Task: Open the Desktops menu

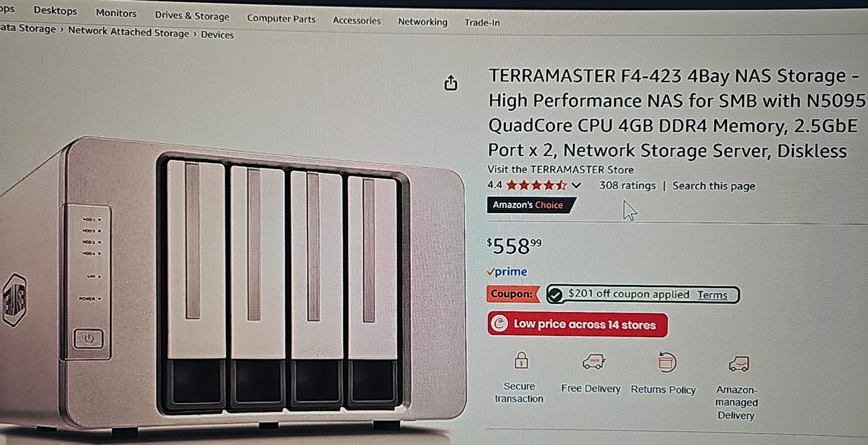Action: (x=55, y=11)
